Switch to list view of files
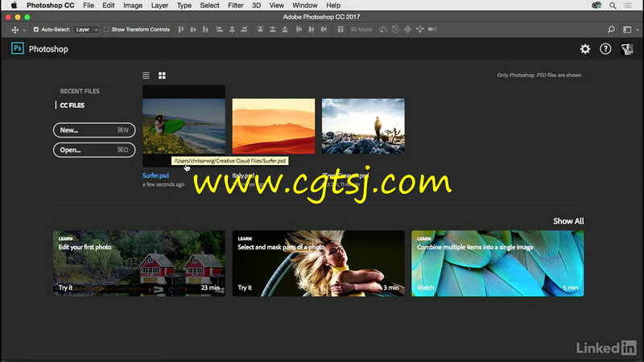 tap(146, 76)
